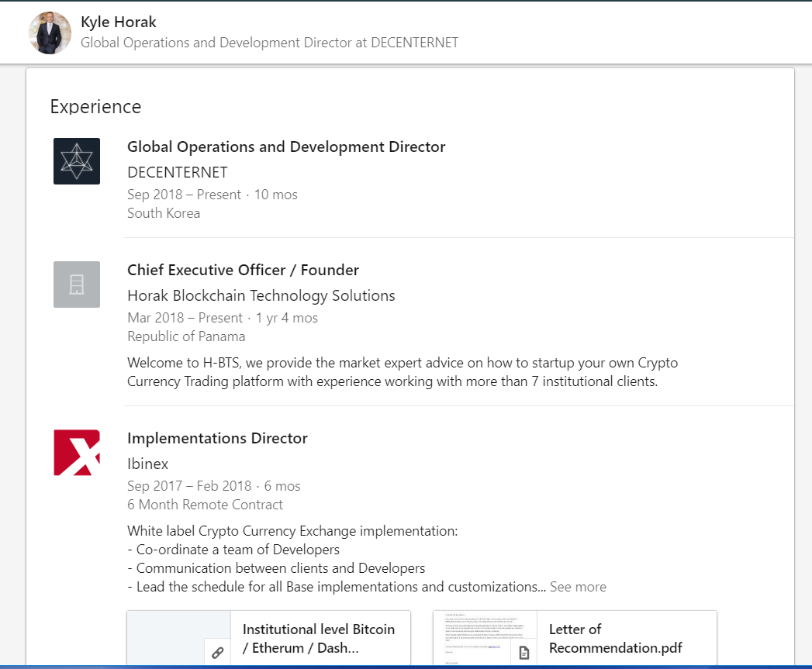Viewport: 812px width, 669px height.
Task: Click 'Communication between clients and Developers' line
Action: point(276,568)
